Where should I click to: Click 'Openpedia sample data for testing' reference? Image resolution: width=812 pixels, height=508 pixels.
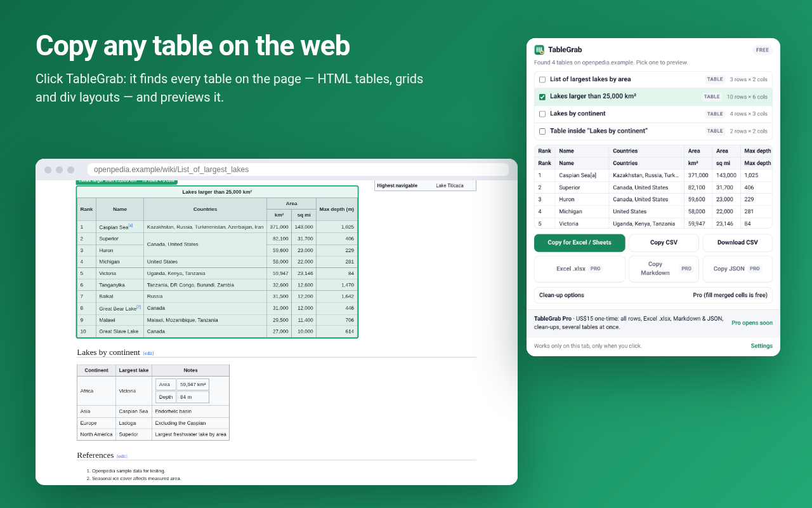(x=129, y=471)
